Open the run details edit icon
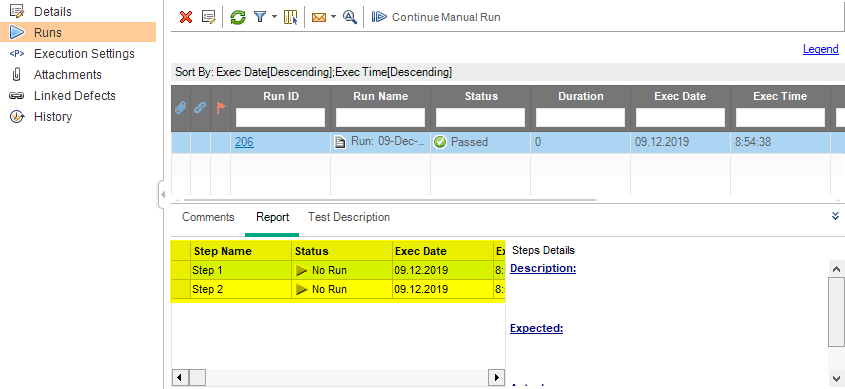This screenshot has width=845, height=389. 208,17
